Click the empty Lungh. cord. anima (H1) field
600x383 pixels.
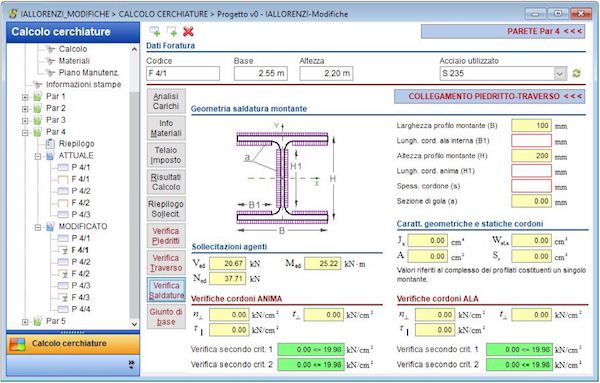532,171
